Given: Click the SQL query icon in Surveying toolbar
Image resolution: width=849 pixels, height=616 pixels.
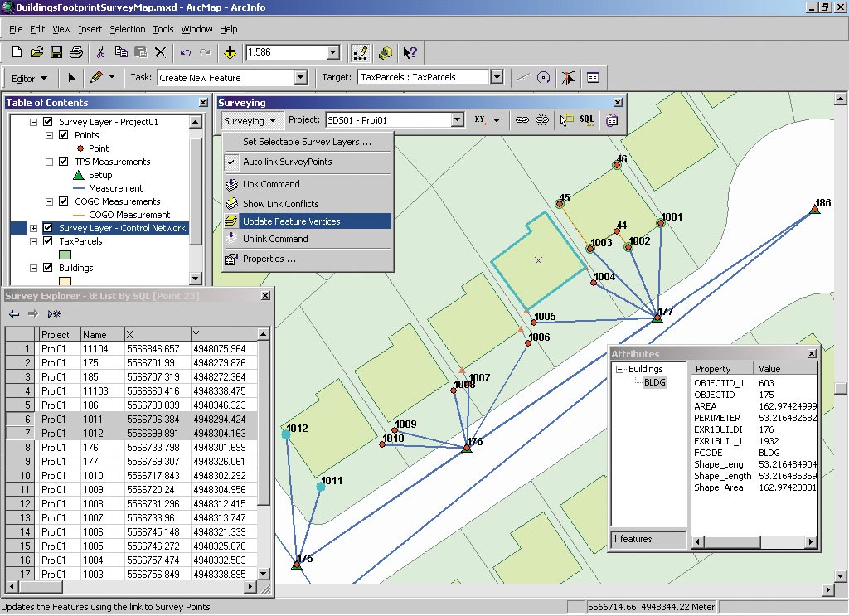Looking at the screenshot, I should [587, 120].
